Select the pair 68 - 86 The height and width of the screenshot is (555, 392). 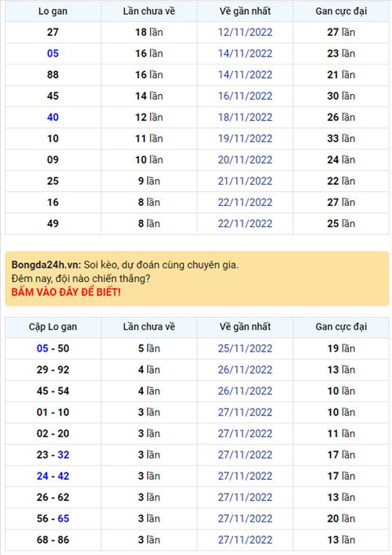(x=53, y=539)
